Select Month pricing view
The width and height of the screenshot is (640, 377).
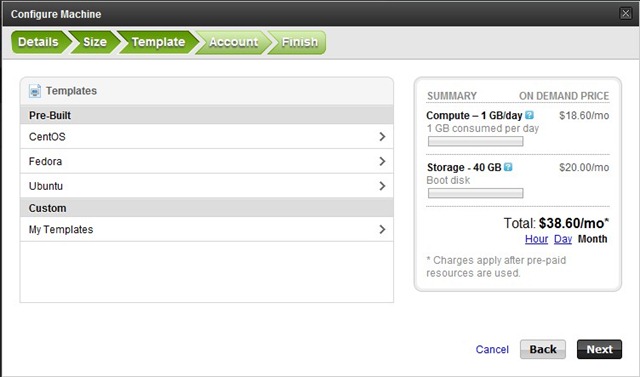[x=592, y=239]
